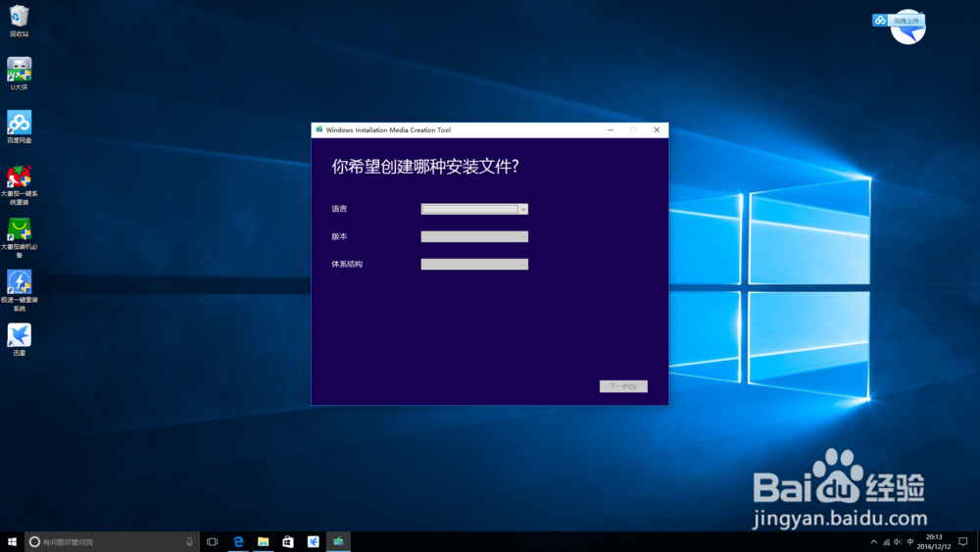980x552 pixels.
Task: Click the Media Creation Tool title bar icon
Action: pos(319,130)
